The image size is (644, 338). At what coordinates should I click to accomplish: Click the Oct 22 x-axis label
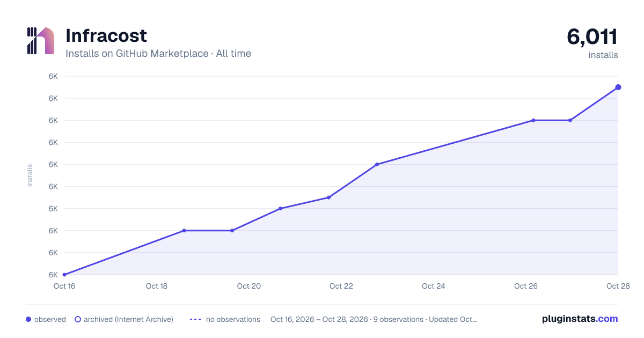tap(341, 286)
